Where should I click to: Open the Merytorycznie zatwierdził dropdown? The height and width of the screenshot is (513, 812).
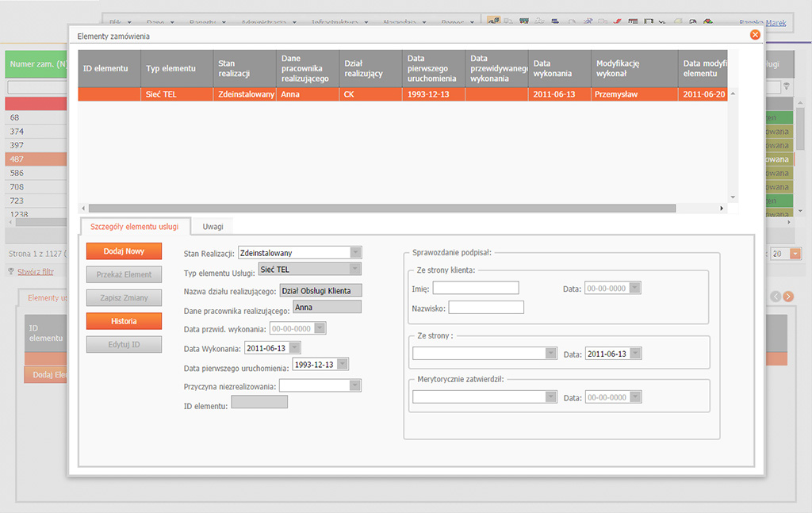click(550, 397)
